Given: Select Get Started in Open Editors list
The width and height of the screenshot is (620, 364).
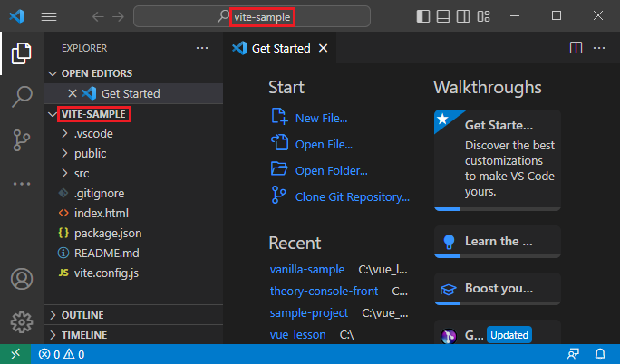Looking at the screenshot, I should 133,93.
